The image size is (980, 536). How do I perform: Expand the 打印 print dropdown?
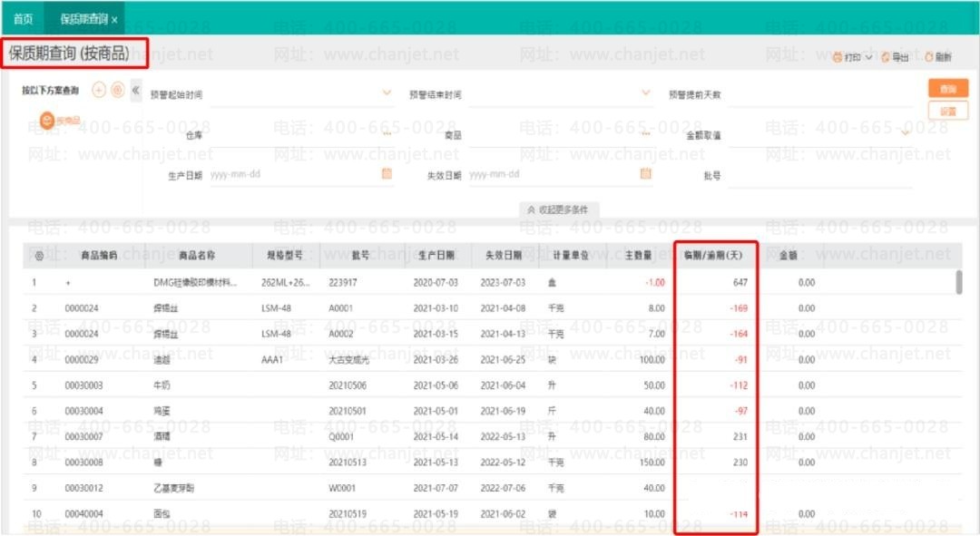868,57
